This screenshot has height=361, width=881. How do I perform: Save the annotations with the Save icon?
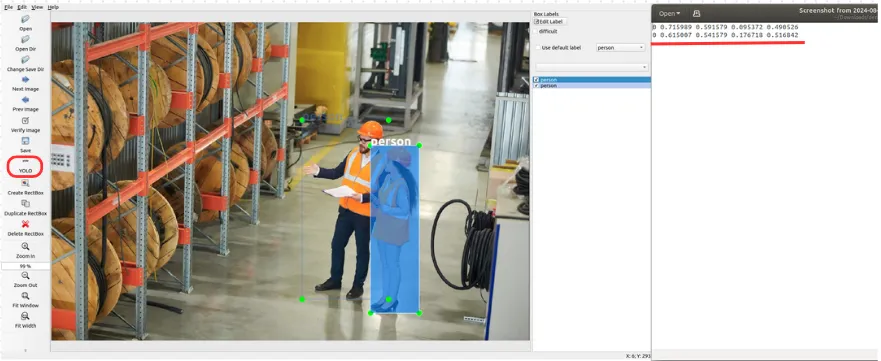point(25,141)
